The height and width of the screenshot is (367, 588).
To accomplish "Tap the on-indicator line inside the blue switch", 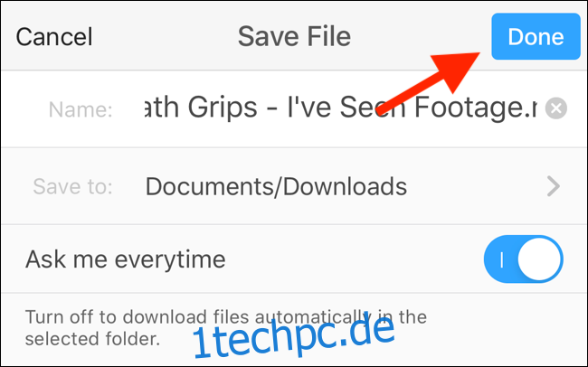I will 502,259.
